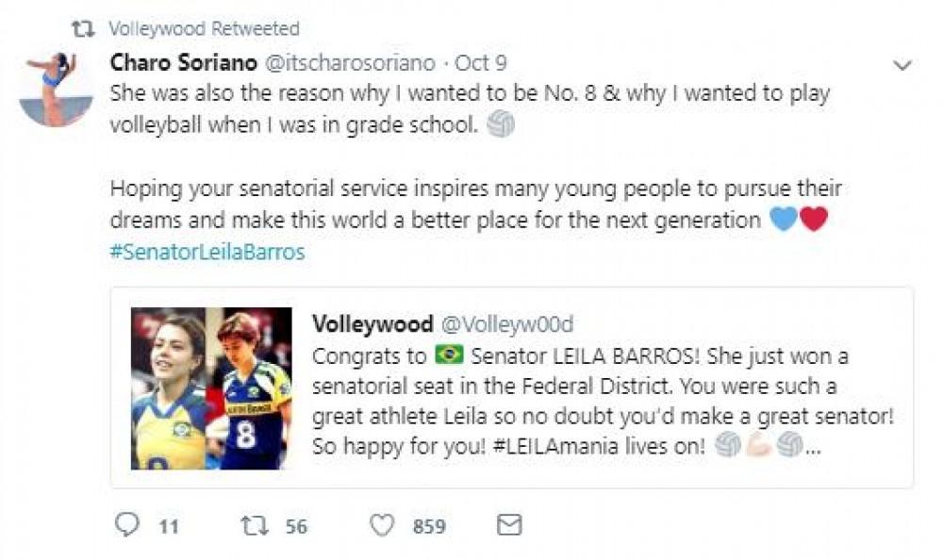Viewport: 943px width, 560px height.
Task: Open Volleywood name in quoted tweet
Action: pos(372,323)
